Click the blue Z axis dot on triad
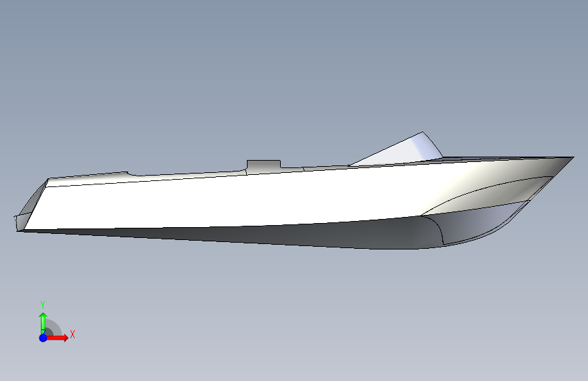 pyautogui.click(x=43, y=338)
